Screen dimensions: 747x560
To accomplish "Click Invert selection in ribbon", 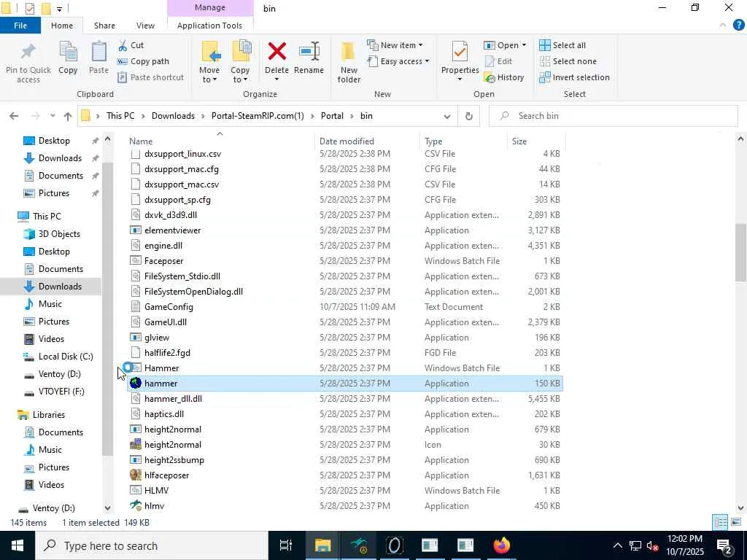I will pyautogui.click(x=574, y=77).
